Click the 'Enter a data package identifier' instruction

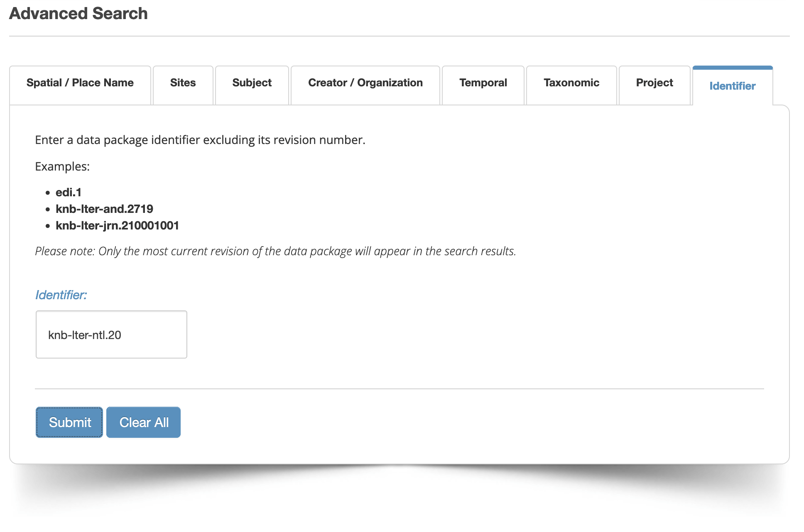[200, 140]
